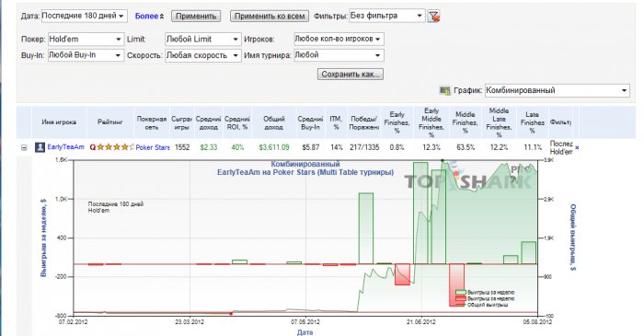The image size is (644, 336).
Task: Click the Применить button
Action: [196, 16]
